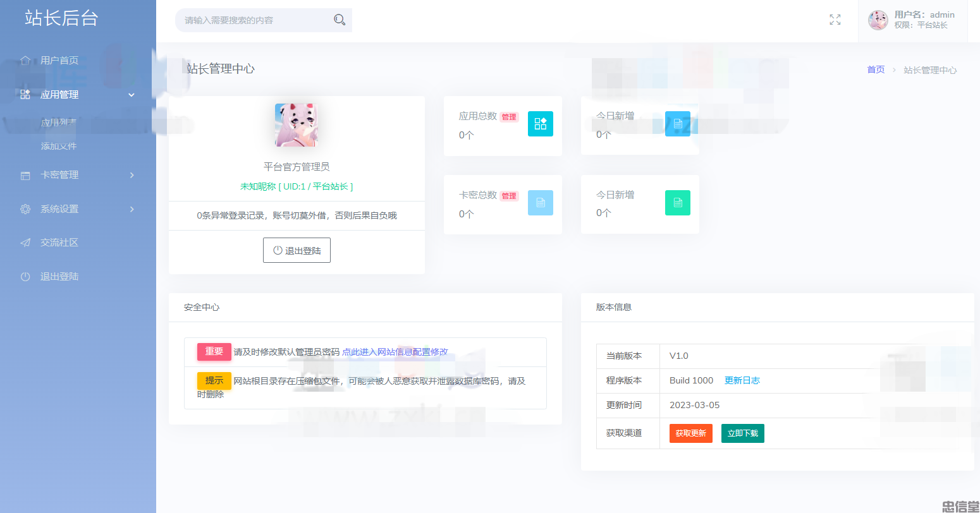Click the 系统设置 gear icon
This screenshot has width=980, height=513.
point(24,208)
